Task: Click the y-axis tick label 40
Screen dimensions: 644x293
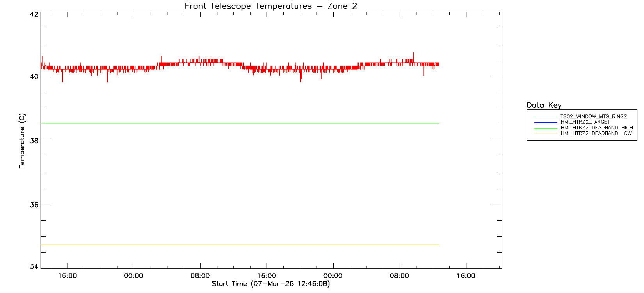Action: 34,77
